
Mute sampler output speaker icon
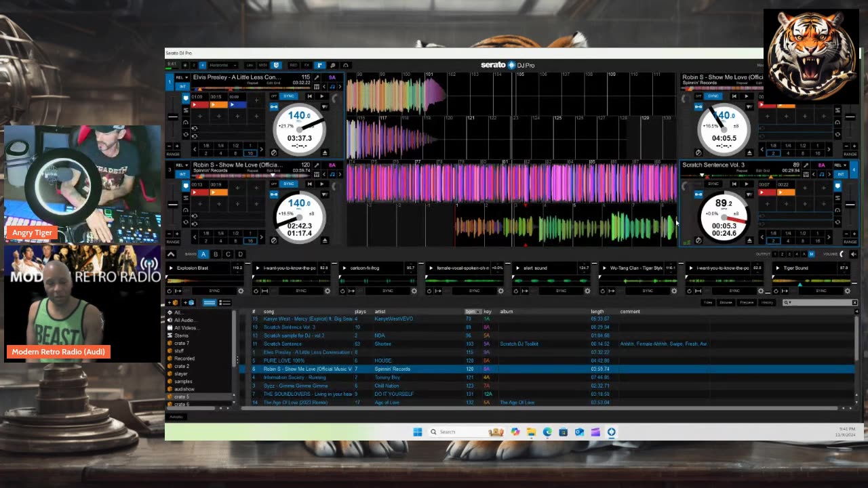point(854,254)
